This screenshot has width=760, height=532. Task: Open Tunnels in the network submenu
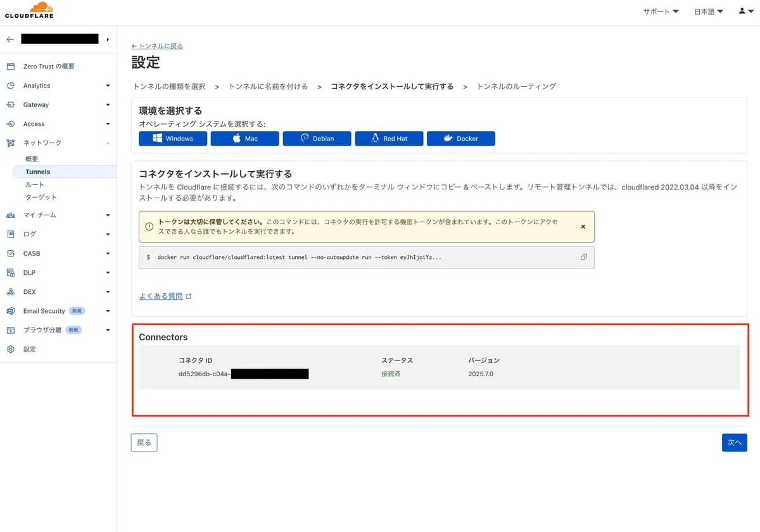(x=38, y=172)
